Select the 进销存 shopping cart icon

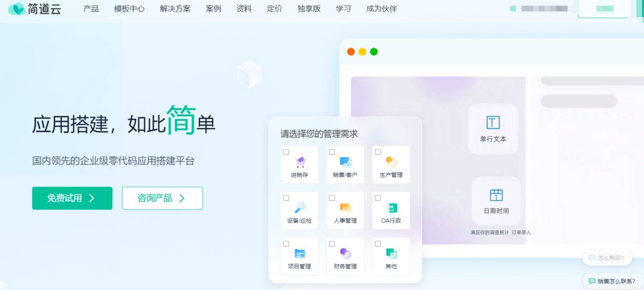click(300, 162)
